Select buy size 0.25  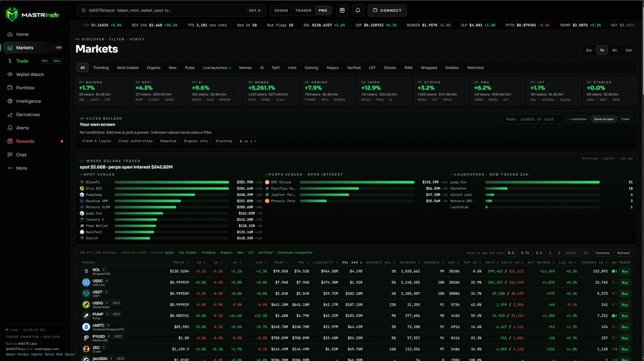point(525,253)
